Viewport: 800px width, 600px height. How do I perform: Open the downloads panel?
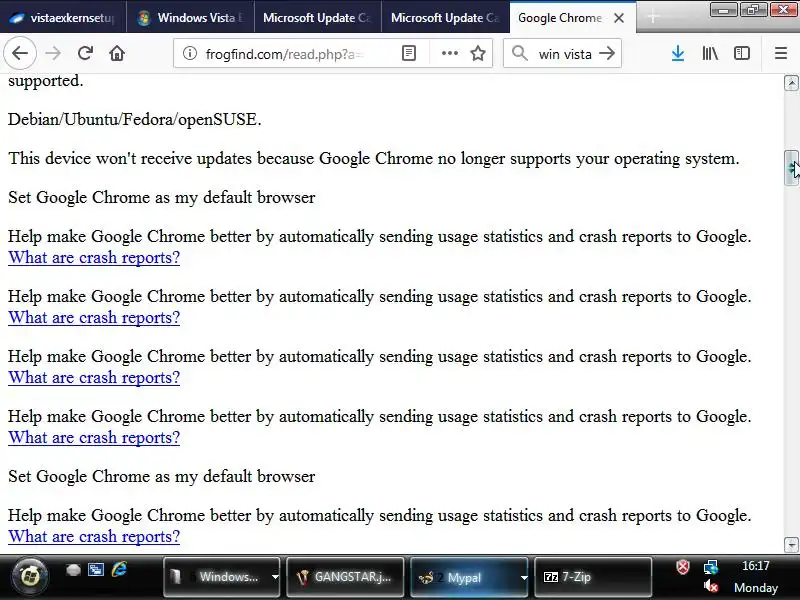point(678,53)
